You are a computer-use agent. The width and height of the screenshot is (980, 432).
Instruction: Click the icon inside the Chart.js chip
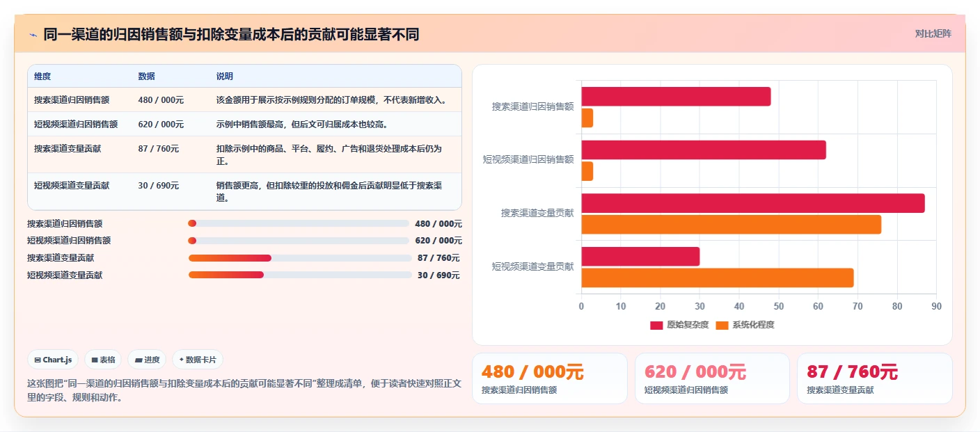pyautogui.click(x=37, y=360)
